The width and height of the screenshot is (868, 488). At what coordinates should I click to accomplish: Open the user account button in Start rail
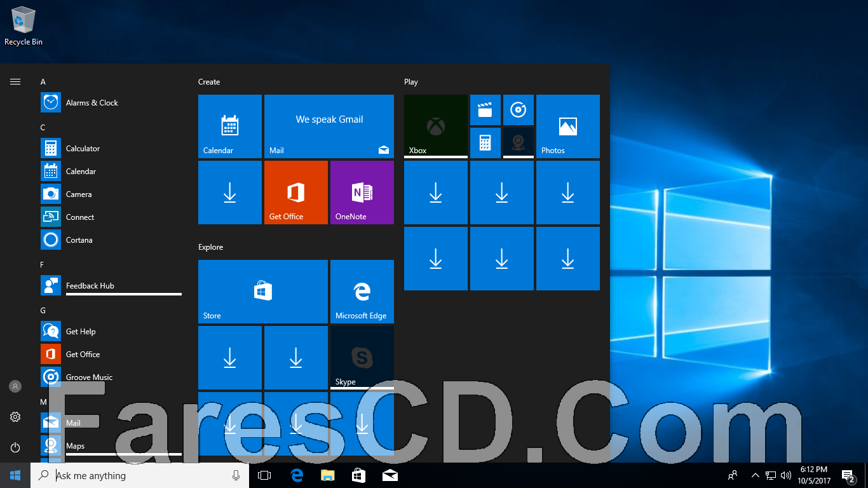[x=15, y=386]
